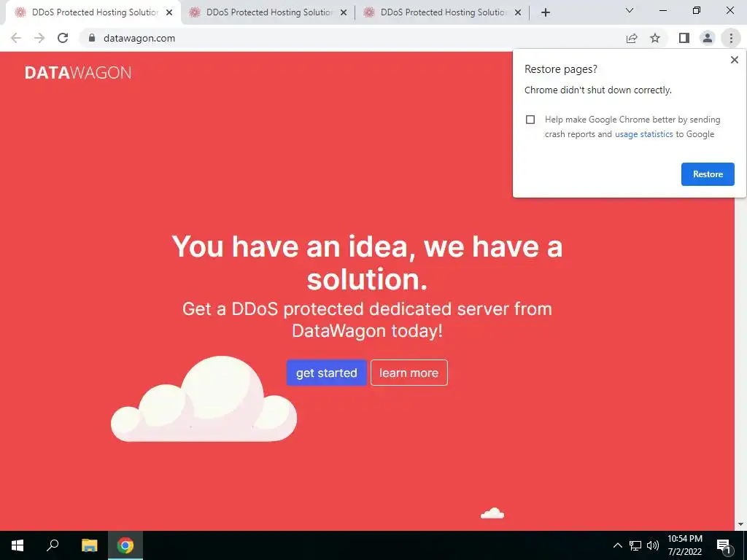The image size is (747, 560).
Task: Show hidden system tray icons
Action: tap(617, 545)
